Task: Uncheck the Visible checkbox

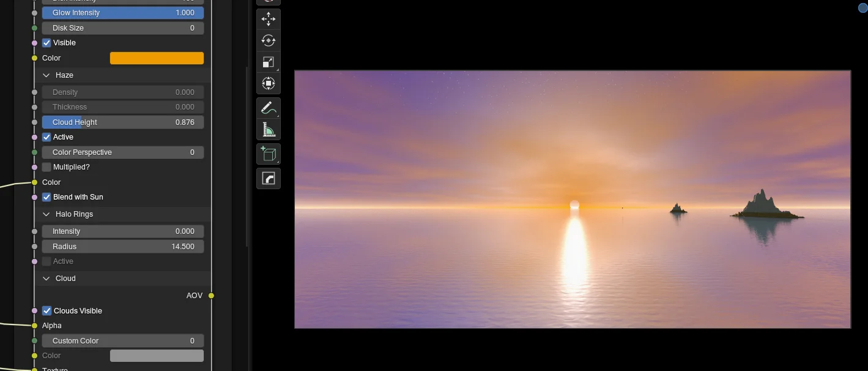Action: coord(46,43)
